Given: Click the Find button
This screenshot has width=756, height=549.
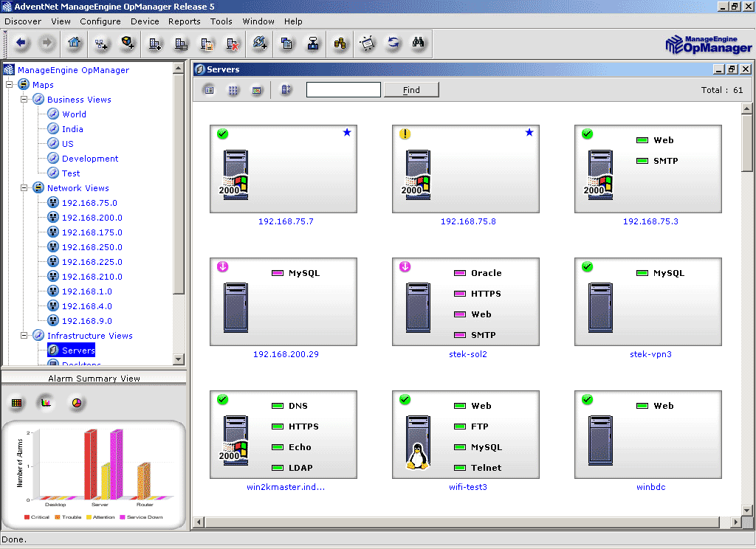Looking at the screenshot, I should tap(411, 89).
